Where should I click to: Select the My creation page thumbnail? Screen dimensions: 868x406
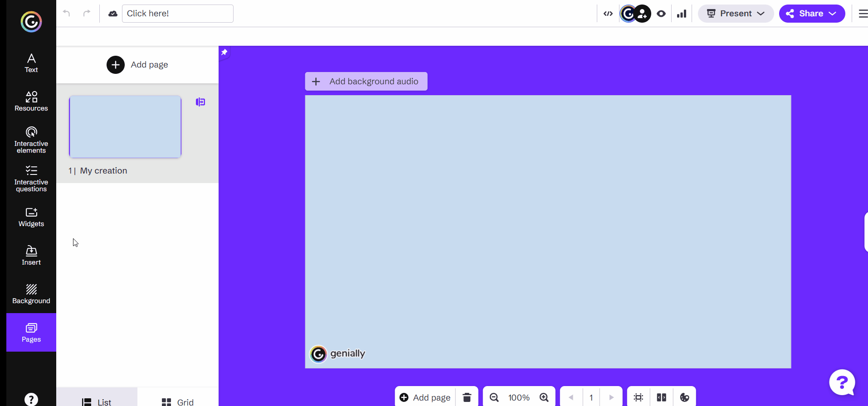coord(125,127)
